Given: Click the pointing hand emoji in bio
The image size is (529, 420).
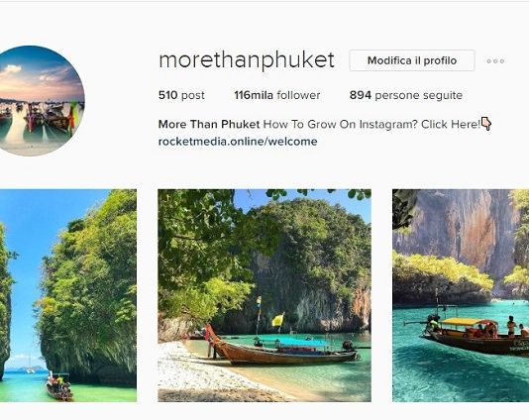Looking at the screenshot, I should pyautogui.click(x=486, y=124).
